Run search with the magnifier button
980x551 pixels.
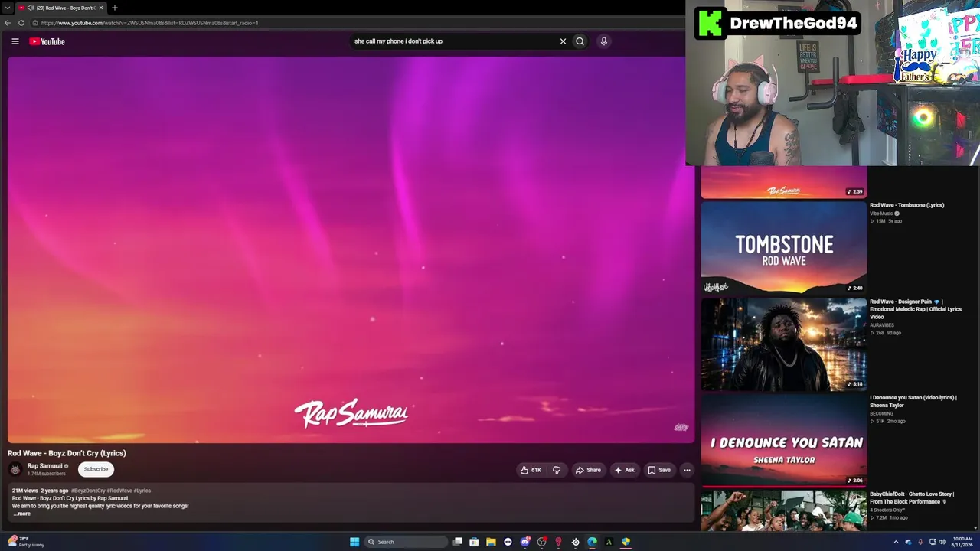click(x=580, y=41)
